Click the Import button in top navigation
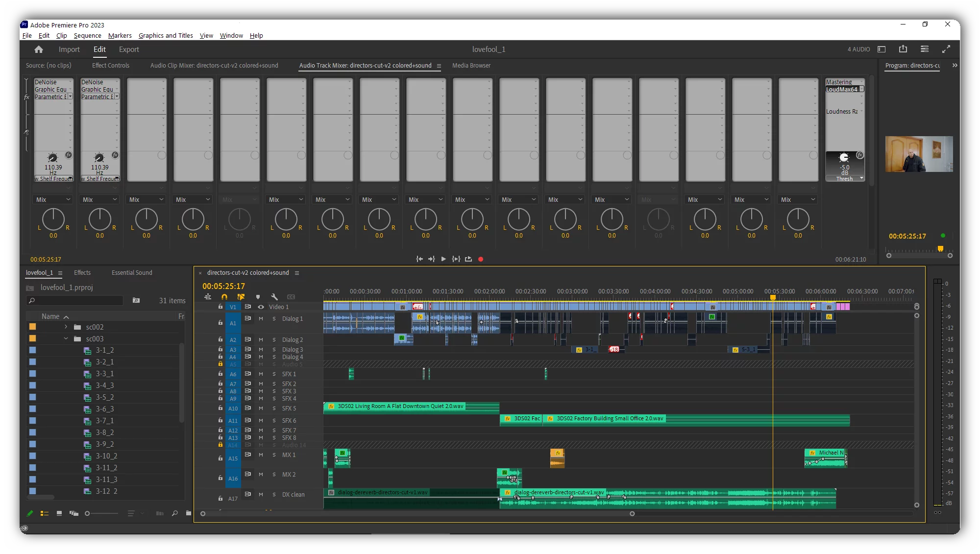The width and height of the screenshot is (980, 554). point(69,49)
